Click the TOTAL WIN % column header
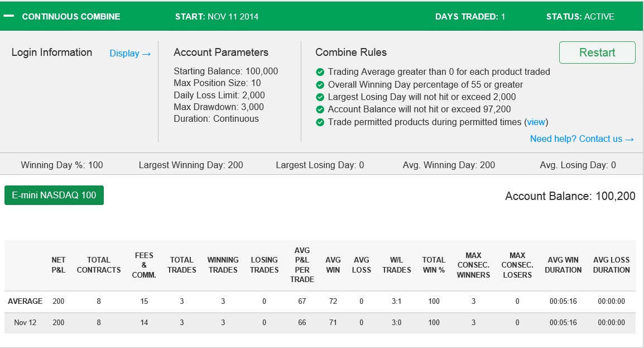Screen dimensions: 644x348 point(434,265)
